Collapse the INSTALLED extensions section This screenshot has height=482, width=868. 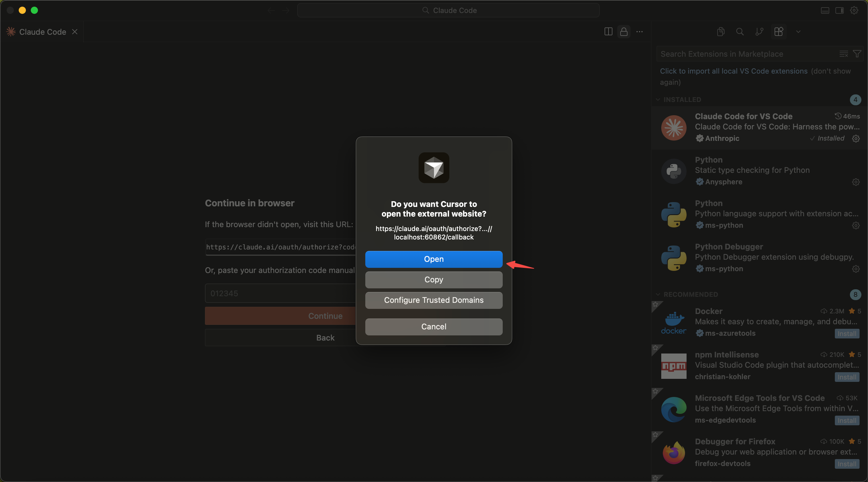682,100
